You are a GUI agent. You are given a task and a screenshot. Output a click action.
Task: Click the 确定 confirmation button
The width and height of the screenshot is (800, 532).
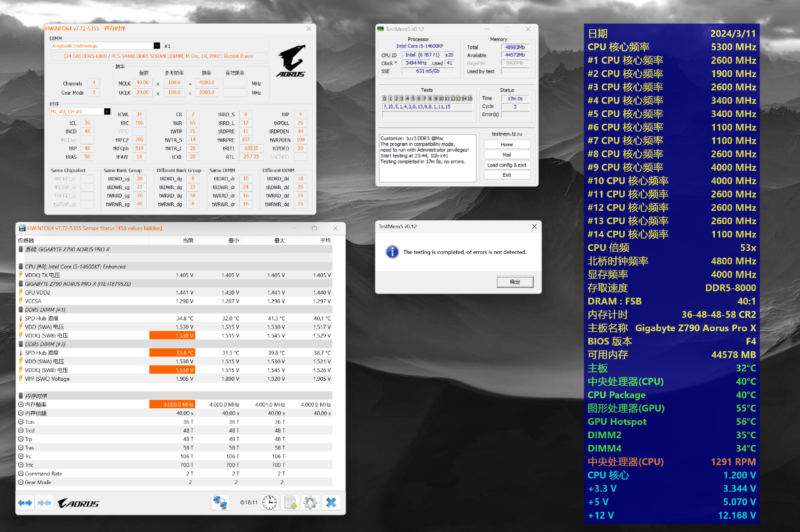click(515, 282)
